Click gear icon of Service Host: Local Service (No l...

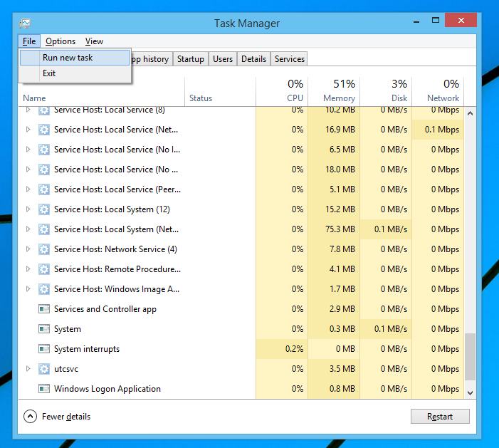[44, 150]
